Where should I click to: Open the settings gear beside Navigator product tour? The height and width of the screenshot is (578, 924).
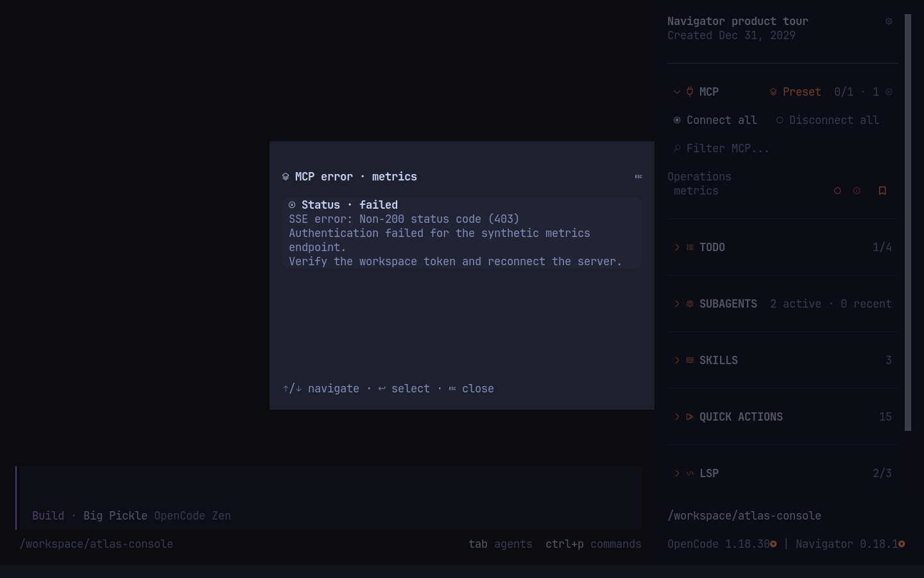coord(889,21)
